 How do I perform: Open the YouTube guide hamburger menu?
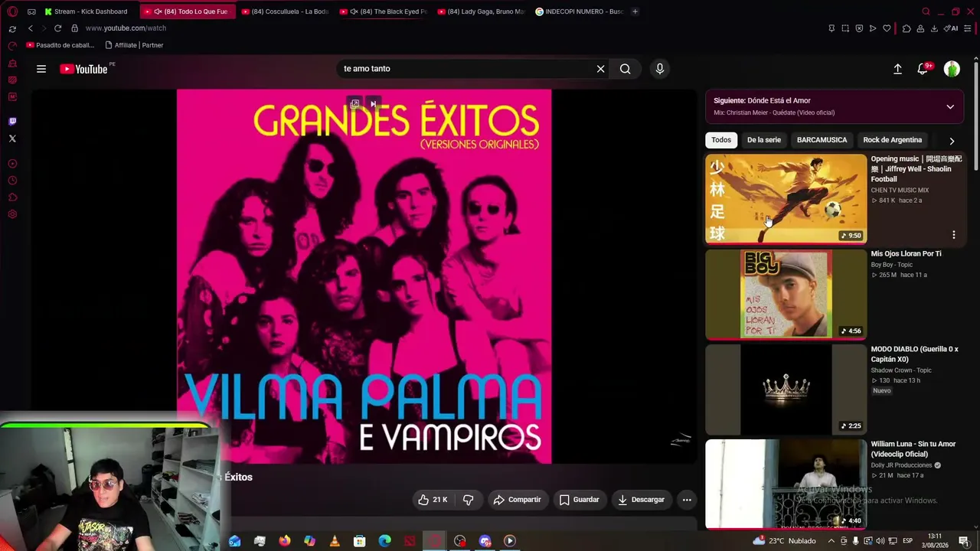coord(41,69)
